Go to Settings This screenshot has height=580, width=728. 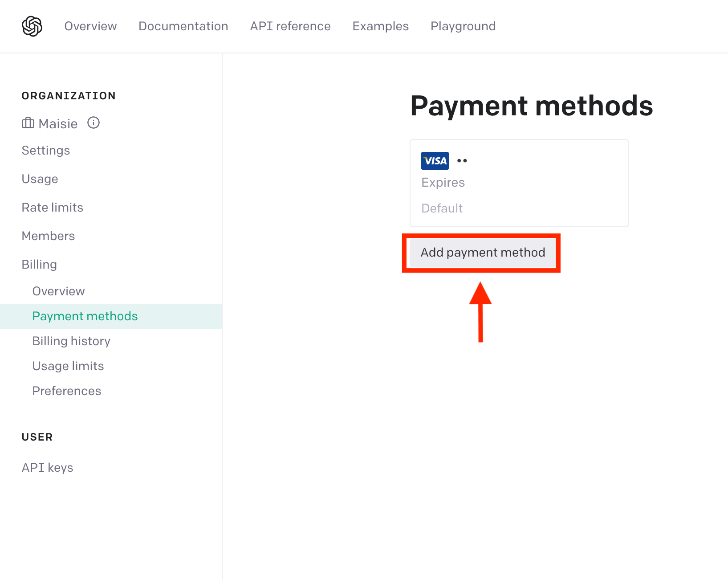46,150
